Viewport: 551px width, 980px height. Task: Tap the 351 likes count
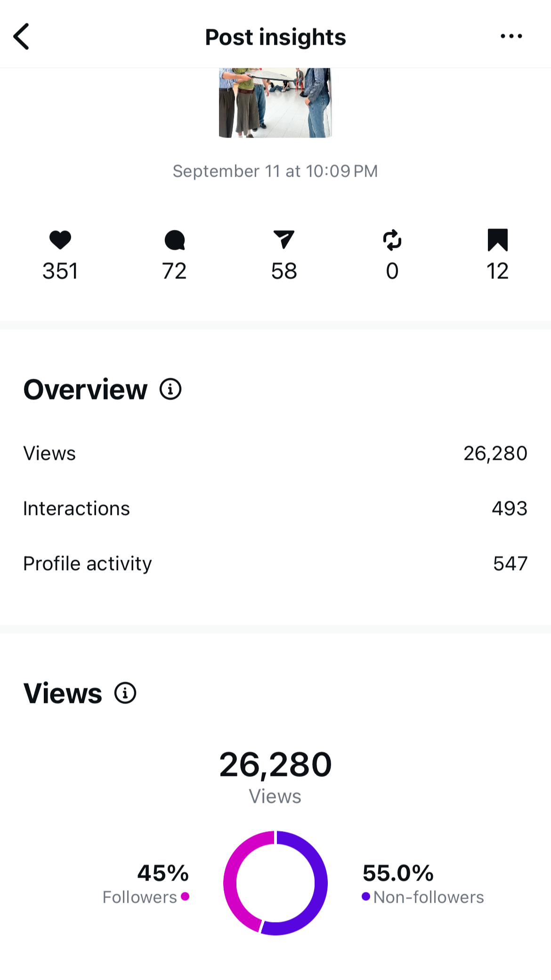click(60, 271)
